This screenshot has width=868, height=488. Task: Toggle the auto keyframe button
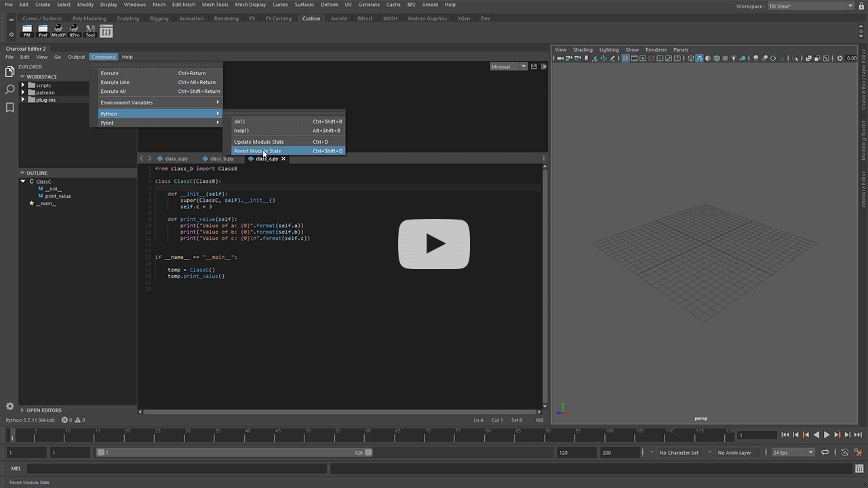[x=844, y=452]
